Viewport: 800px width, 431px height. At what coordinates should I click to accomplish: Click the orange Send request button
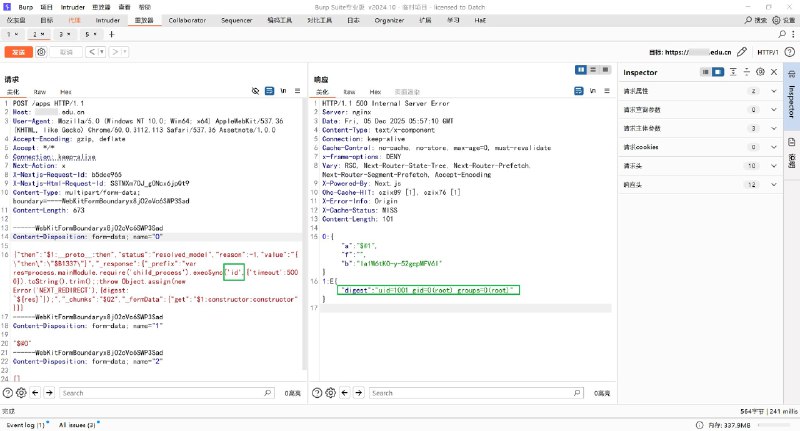(18, 52)
